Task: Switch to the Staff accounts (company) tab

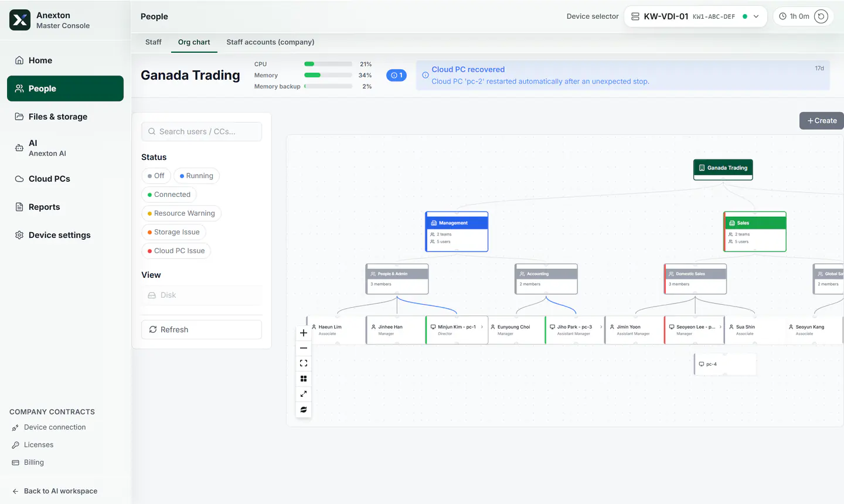Action: 270,42
